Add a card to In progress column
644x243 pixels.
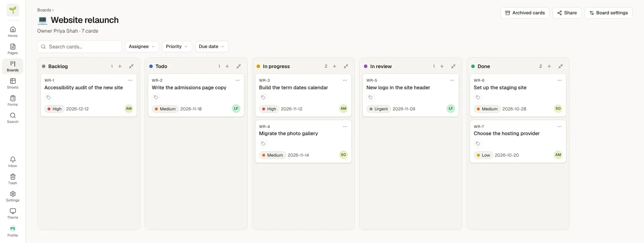click(335, 66)
